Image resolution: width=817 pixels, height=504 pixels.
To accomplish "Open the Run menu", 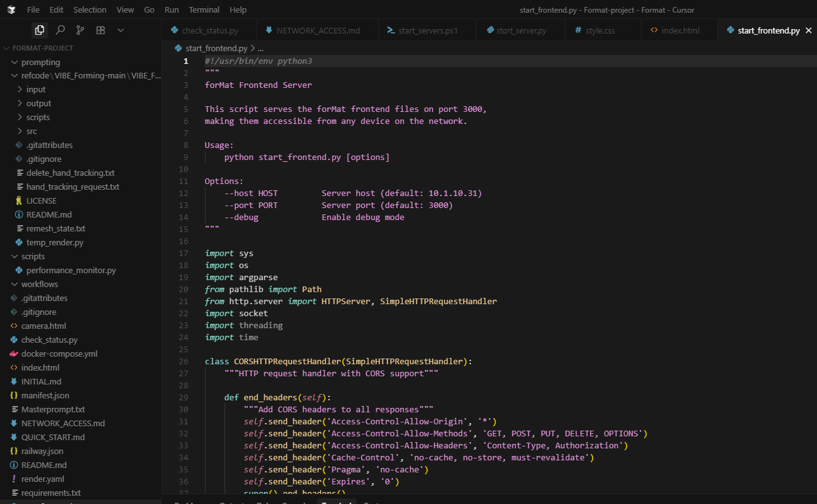I will pyautogui.click(x=171, y=10).
